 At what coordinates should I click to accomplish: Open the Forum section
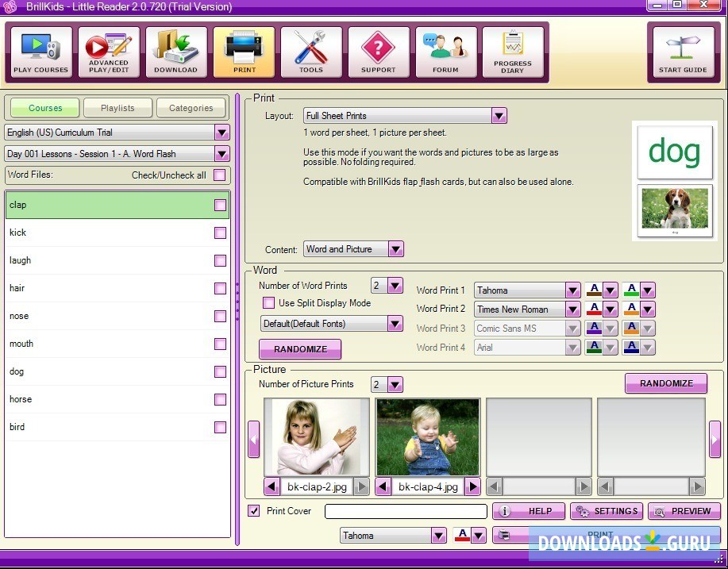click(445, 52)
